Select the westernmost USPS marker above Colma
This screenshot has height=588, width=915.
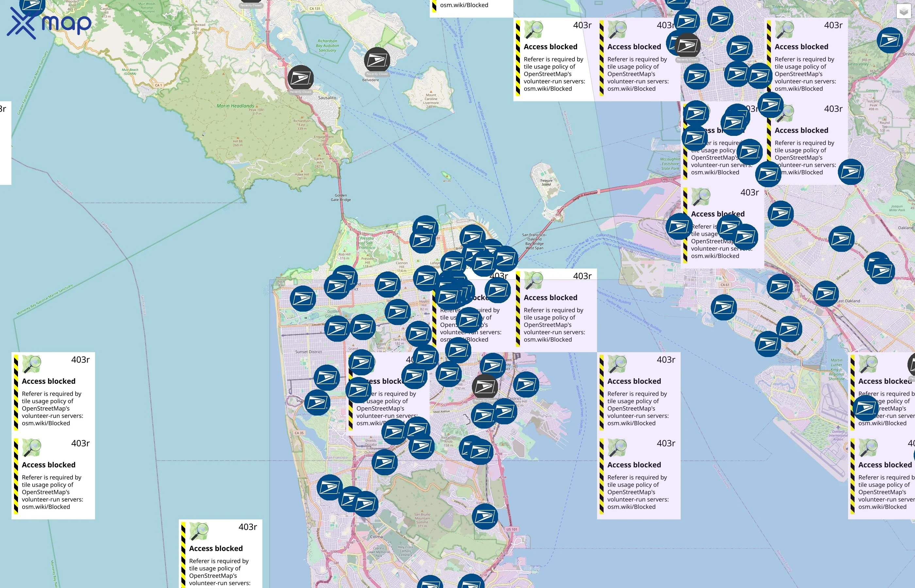tap(330, 488)
